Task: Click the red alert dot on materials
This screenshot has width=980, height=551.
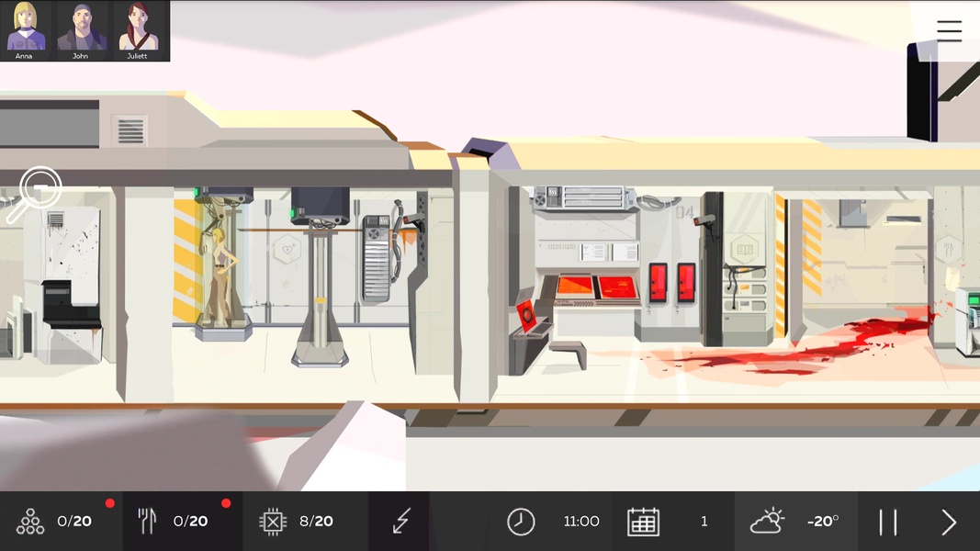Action: click(110, 503)
